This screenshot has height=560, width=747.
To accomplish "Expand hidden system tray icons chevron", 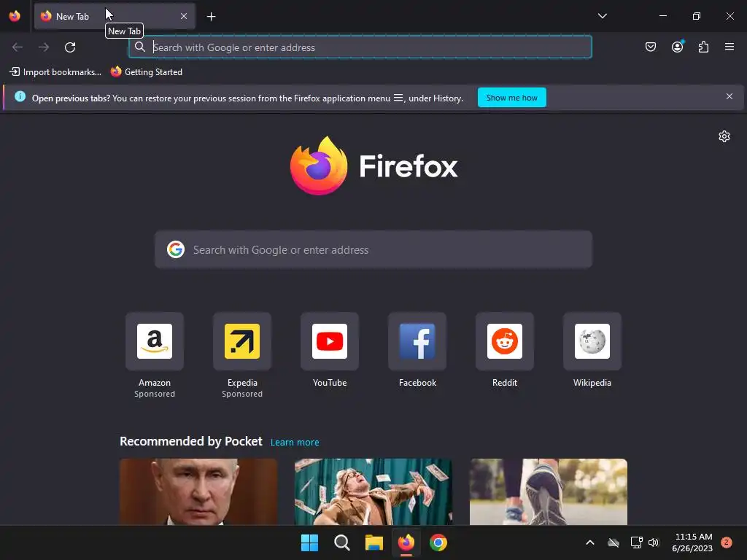I will [x=589, y=542].
